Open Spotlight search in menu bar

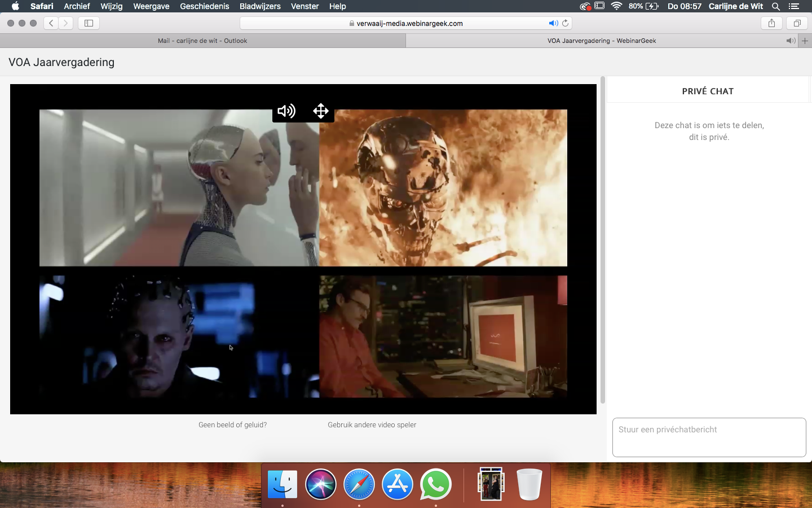coord(776,6)
